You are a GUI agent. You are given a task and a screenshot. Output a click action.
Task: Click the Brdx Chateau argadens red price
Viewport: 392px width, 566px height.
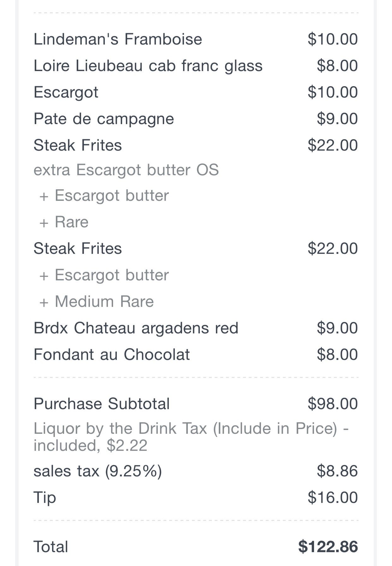point(337,328)
